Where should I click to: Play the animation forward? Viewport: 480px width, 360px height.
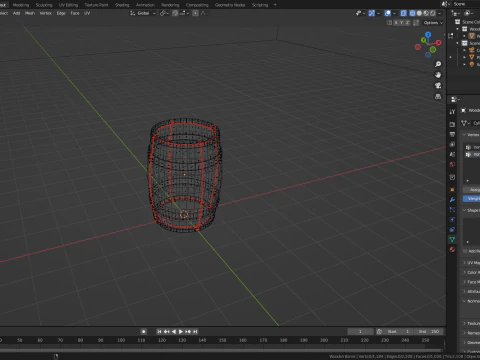click(181, 332)
